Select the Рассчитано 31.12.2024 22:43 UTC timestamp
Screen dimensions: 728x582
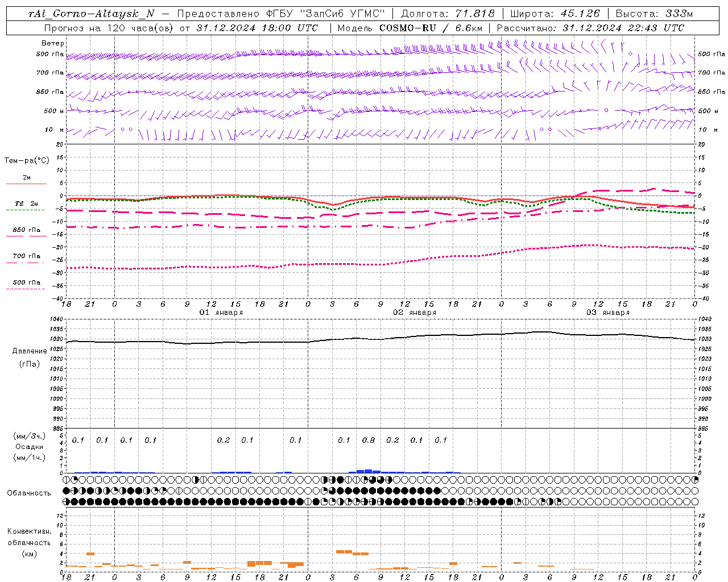click(x=590, y=28)
